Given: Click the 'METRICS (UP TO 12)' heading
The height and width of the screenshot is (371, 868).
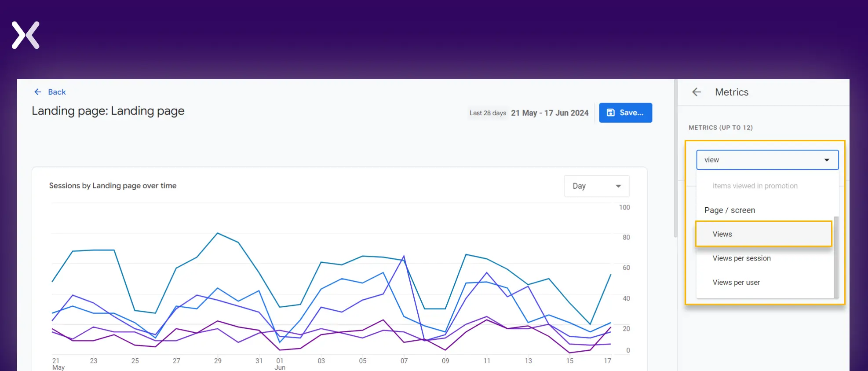Looking at the screenshot, I should pos(721,128).
